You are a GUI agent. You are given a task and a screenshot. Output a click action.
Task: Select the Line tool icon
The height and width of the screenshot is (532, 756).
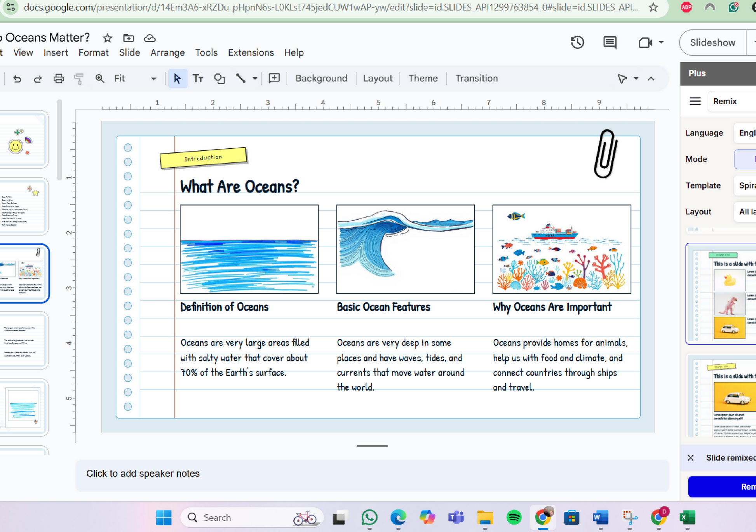point(241,78)
